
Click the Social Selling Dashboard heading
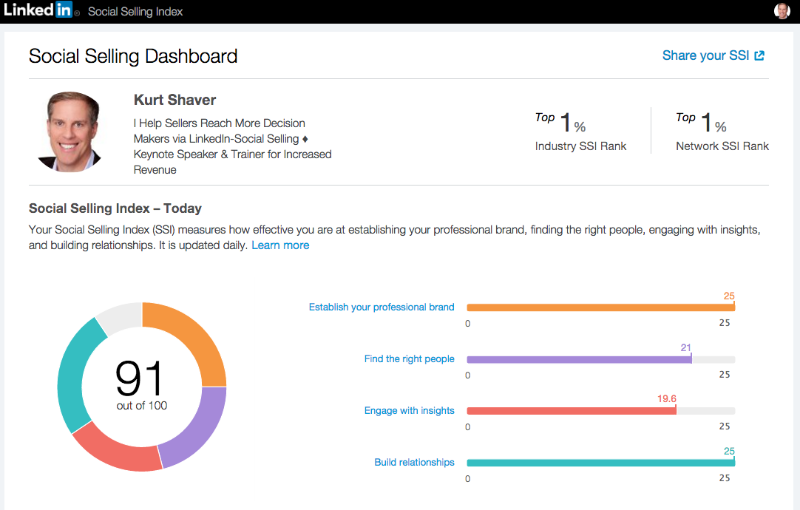pyautogui.click(x=133, y=56)
